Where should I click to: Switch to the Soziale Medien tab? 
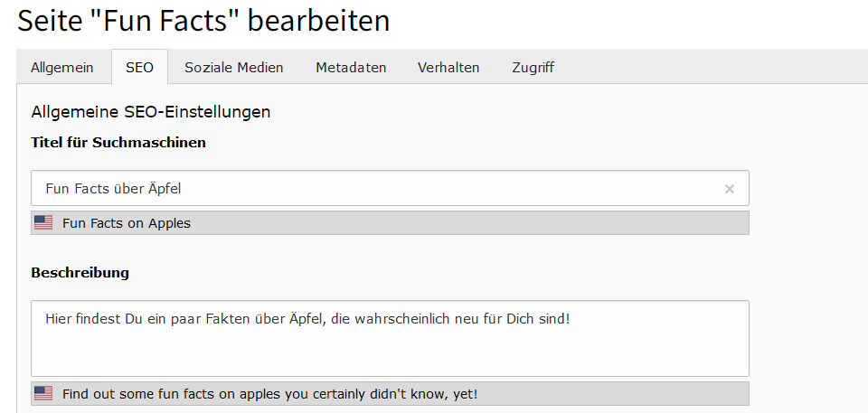[x=233, y=68]
